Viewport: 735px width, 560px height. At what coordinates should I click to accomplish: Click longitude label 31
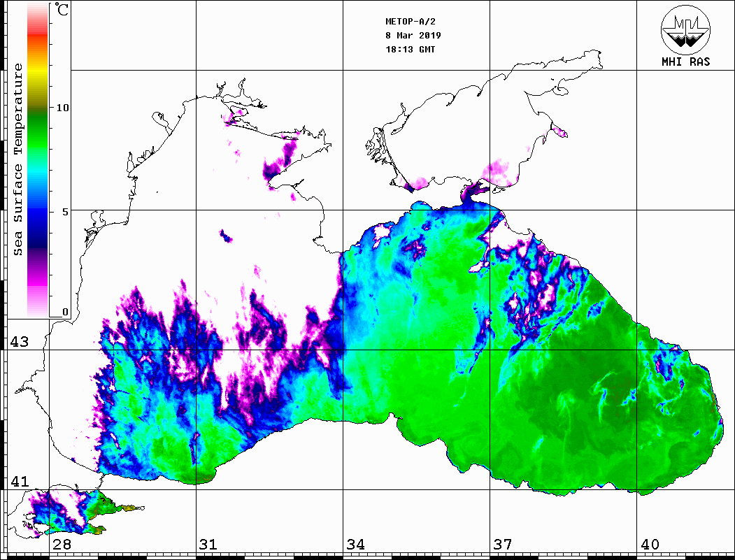[208, 545]
